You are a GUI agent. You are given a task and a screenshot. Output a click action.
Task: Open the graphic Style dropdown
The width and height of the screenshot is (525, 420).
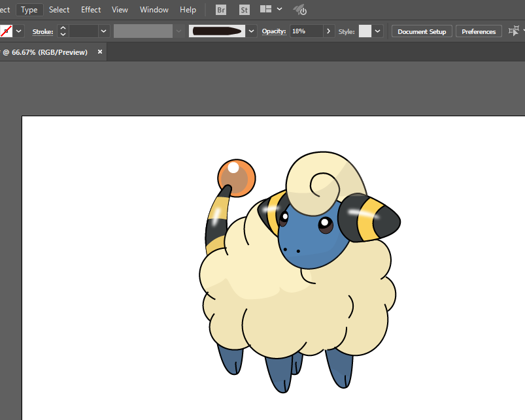pyautogui.click(x=378, y=31)
